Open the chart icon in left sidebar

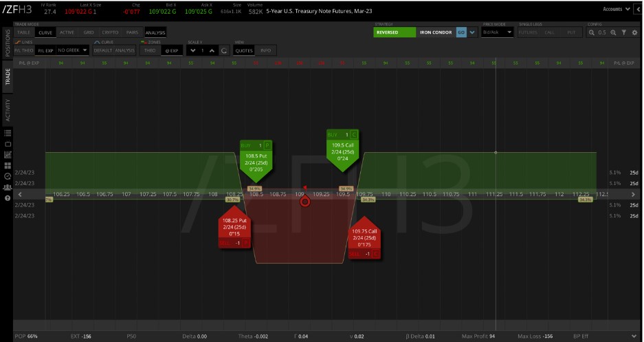pos(8,155)
